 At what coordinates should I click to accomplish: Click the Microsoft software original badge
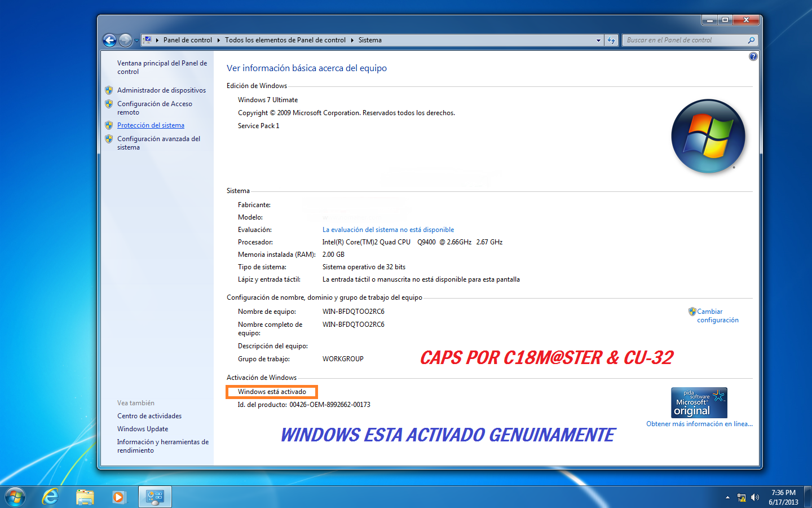[699, 402]
